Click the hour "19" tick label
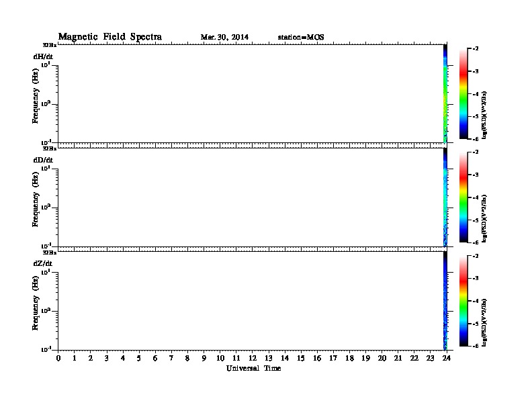This screenshot has width=532, height=411. [365, 358]
